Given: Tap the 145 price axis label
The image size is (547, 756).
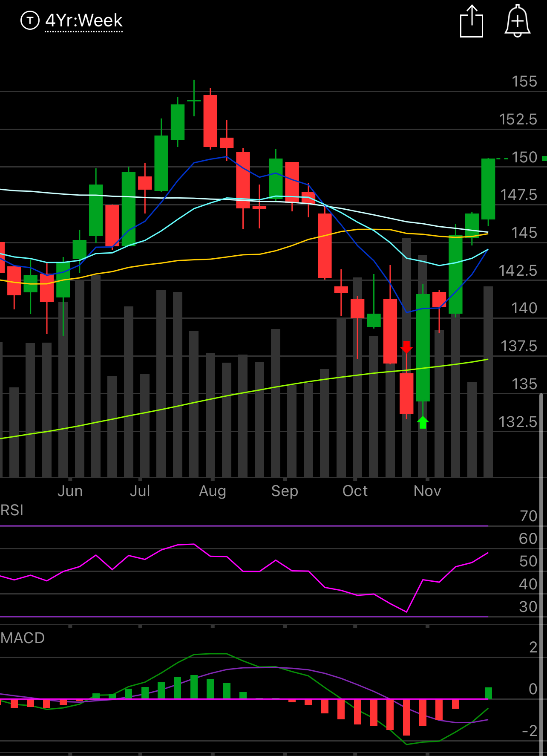Looking at the screenshot, I should 524,233.
